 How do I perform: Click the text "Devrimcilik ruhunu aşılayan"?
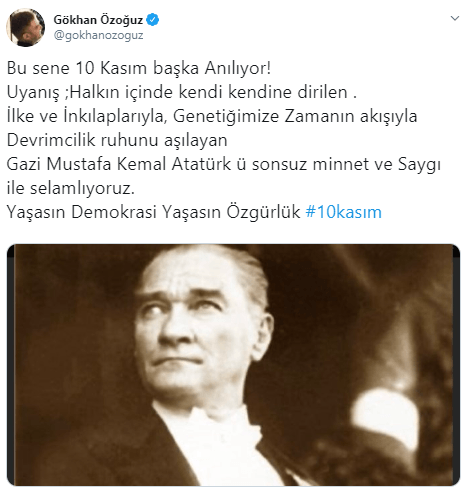(117, 140)
